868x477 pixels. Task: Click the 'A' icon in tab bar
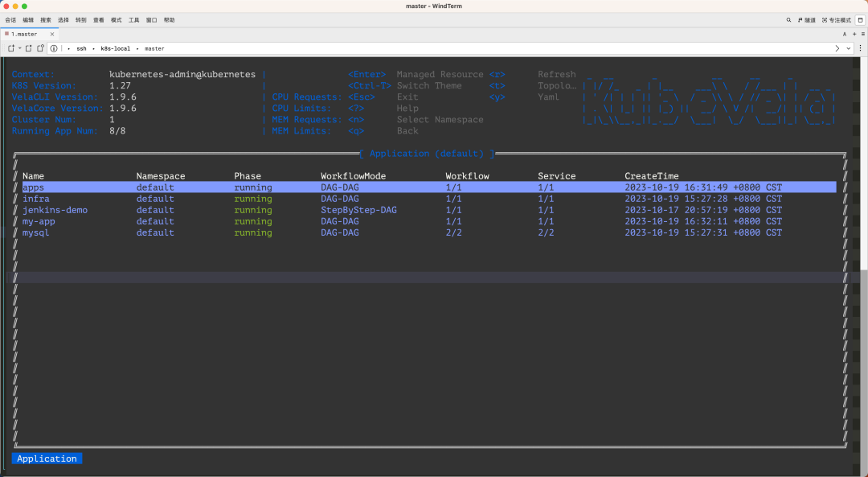coord(845,34)
